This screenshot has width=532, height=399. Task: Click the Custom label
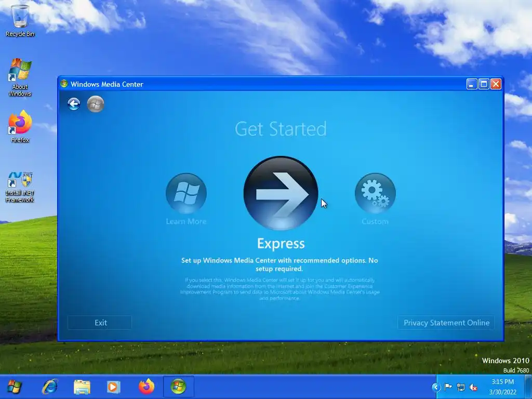pos(375,221)
